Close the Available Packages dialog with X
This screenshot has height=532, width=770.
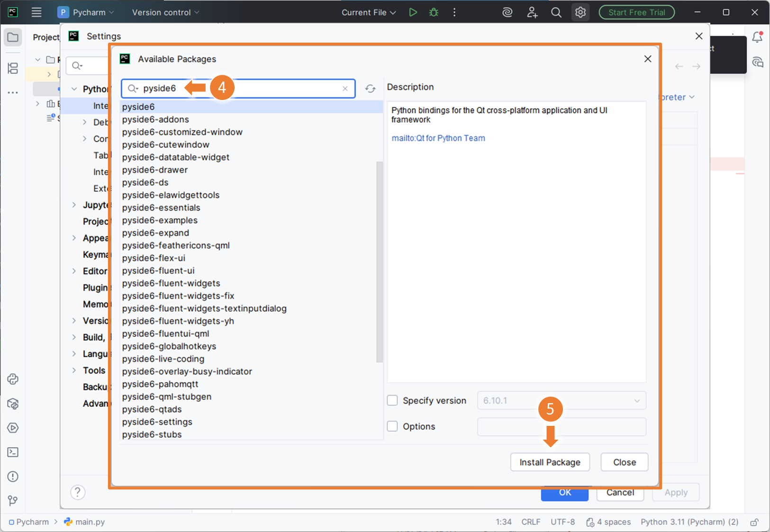tap(648, 59)
